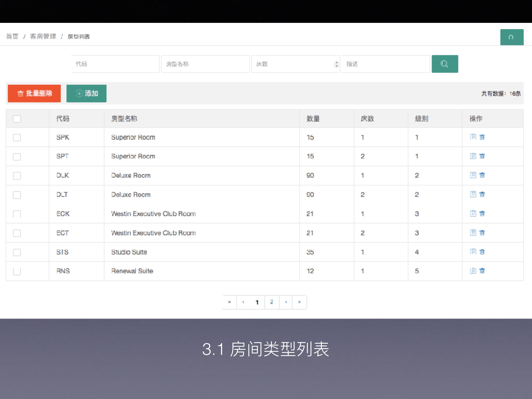Jump to last page in pagination
This screenshot has height=399, width=532.
tap(299, 302)
